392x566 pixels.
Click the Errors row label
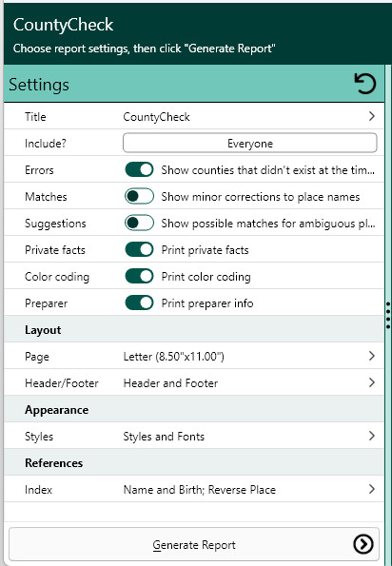pos(39,170)
